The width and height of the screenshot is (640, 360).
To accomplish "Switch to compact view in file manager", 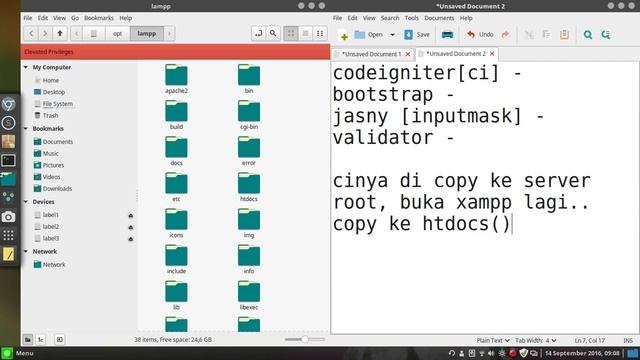I will tap(320, 33).
